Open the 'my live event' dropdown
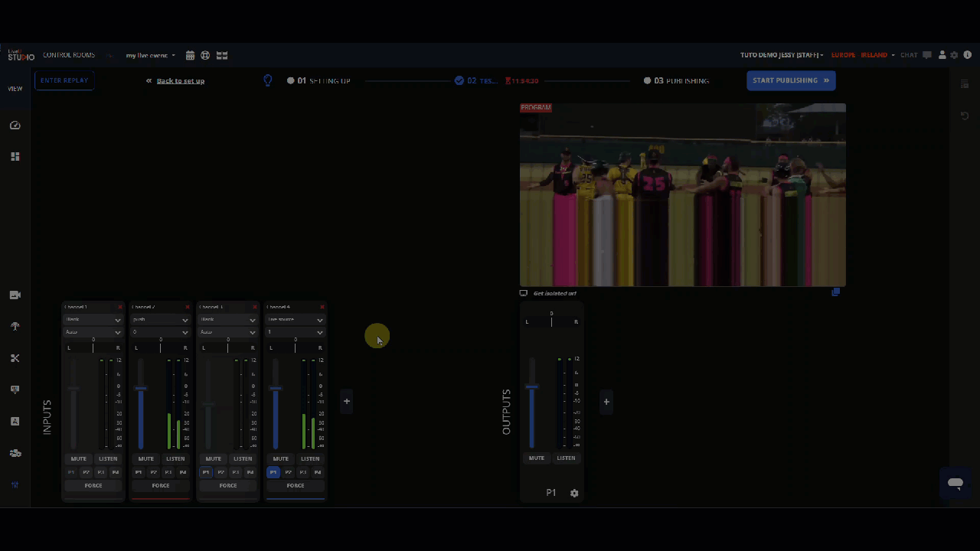980x551 pixels. pyautogui.click(x=151, y=56)
